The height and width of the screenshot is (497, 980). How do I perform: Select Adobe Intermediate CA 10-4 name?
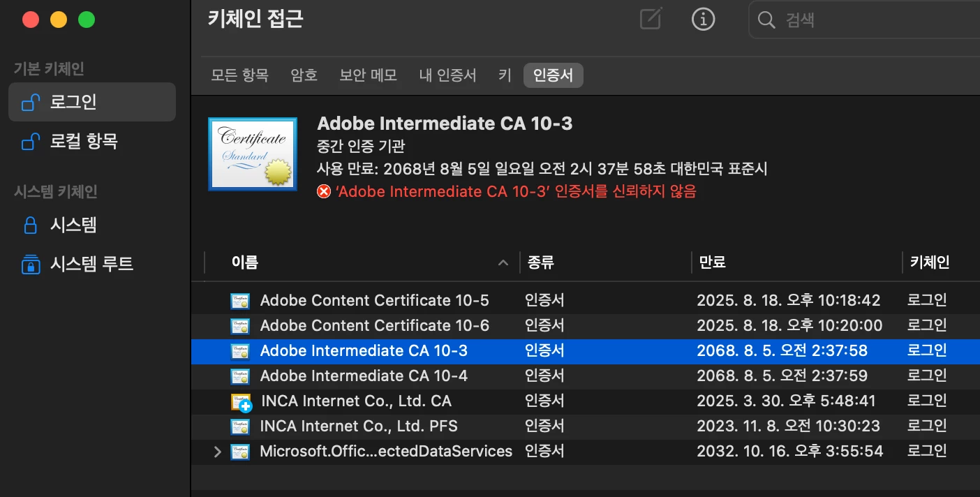click(x=364, y=376)
